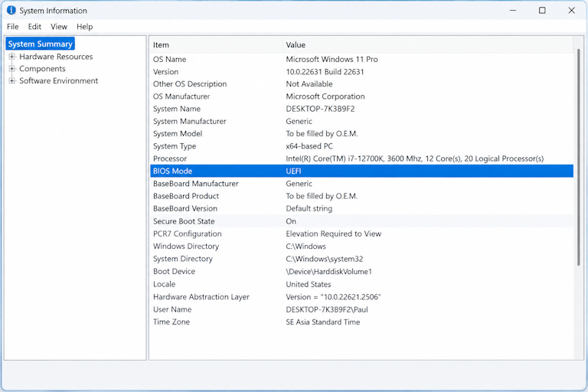
Task: Select the System Name row
Action: point(362,109)
